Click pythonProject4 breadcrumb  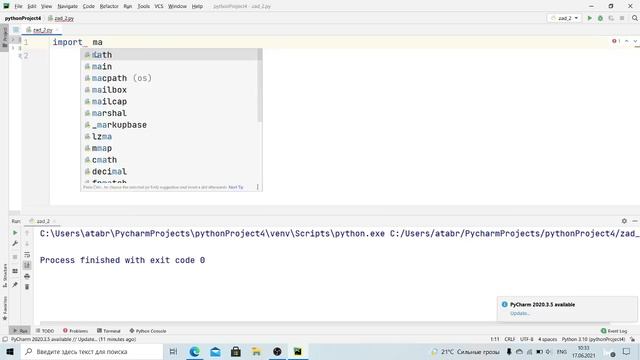[x=23, y=18]
